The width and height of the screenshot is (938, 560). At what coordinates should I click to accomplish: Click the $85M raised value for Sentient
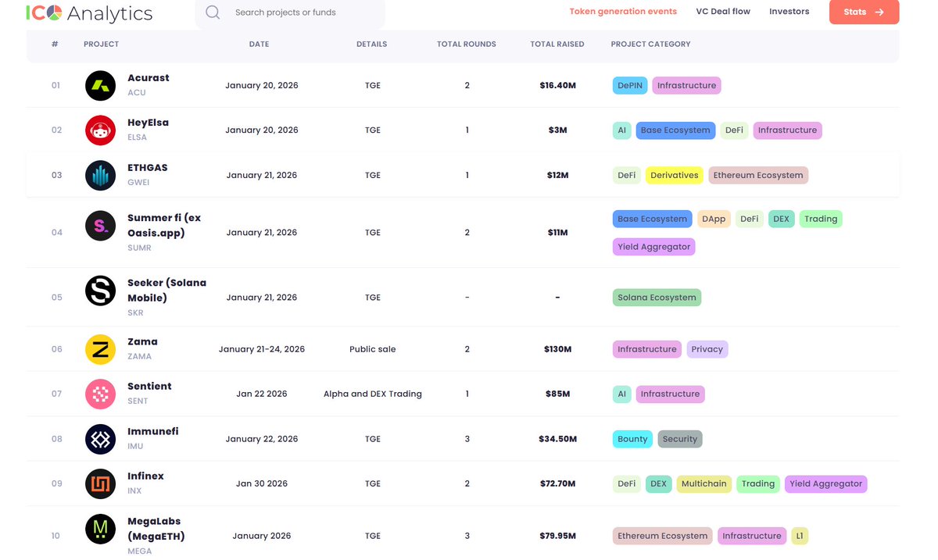tap(557, 394)
